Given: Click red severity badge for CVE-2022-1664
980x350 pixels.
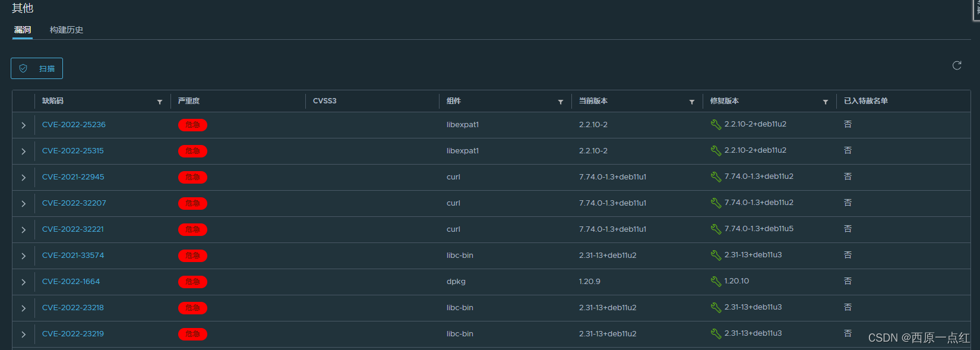Looking at the screenshot, I should [192, 282].
